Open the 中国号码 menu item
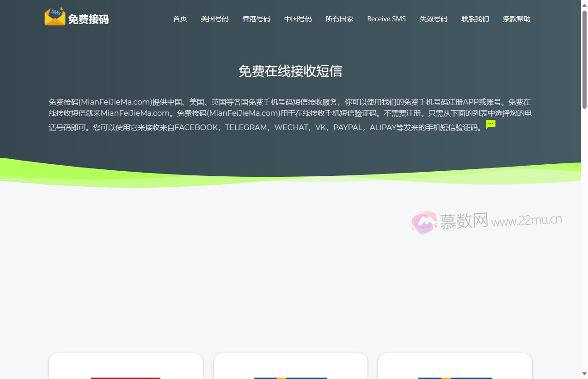This screenshot has height=379, width=588. coord(298,19)
